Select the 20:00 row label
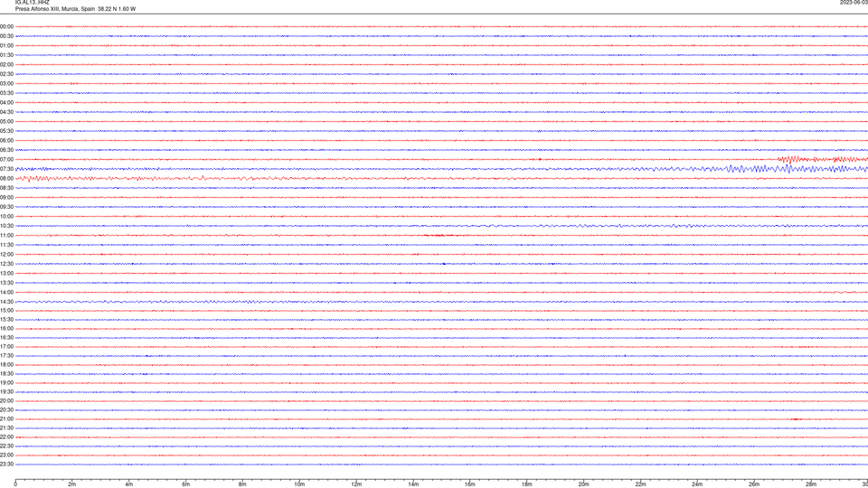Viewport: 868px width, 488px height. (6, 401)
